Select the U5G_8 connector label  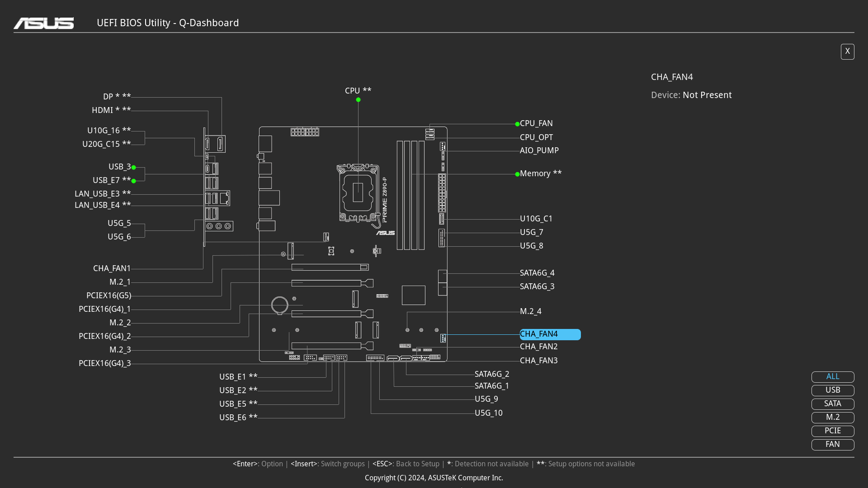[532, 246]
